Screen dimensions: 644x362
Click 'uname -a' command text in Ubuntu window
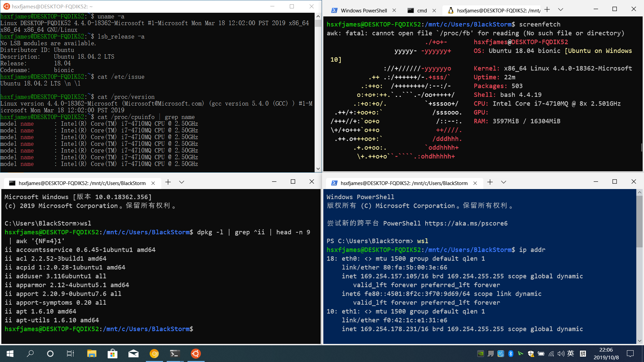(111, 16)
